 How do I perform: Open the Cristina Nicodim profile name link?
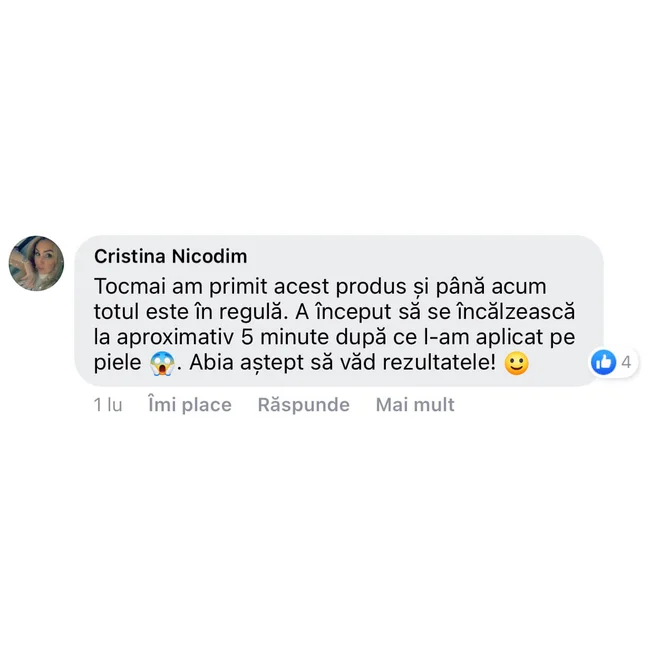[x=170, y=256]
